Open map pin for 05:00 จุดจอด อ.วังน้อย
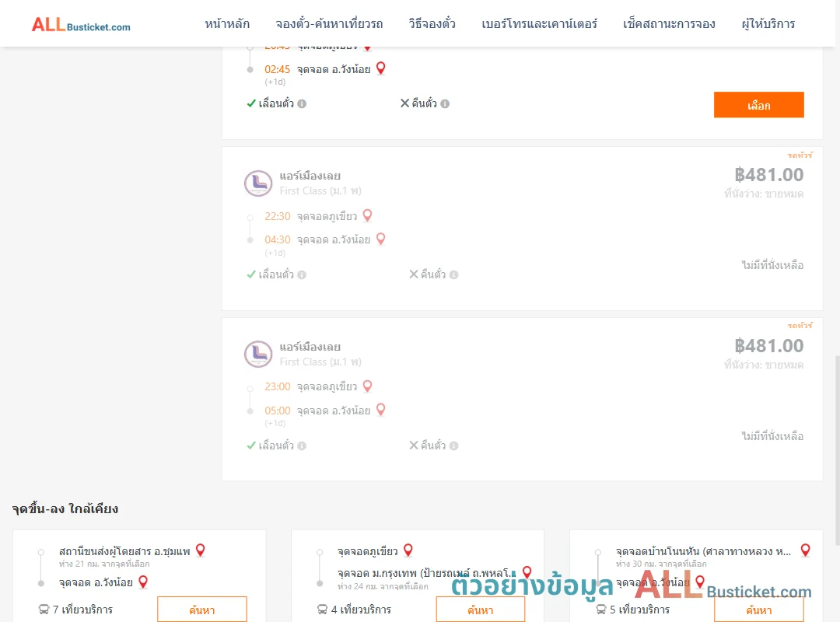This screenshot has width=840, height=622. (x=381, y=410)
